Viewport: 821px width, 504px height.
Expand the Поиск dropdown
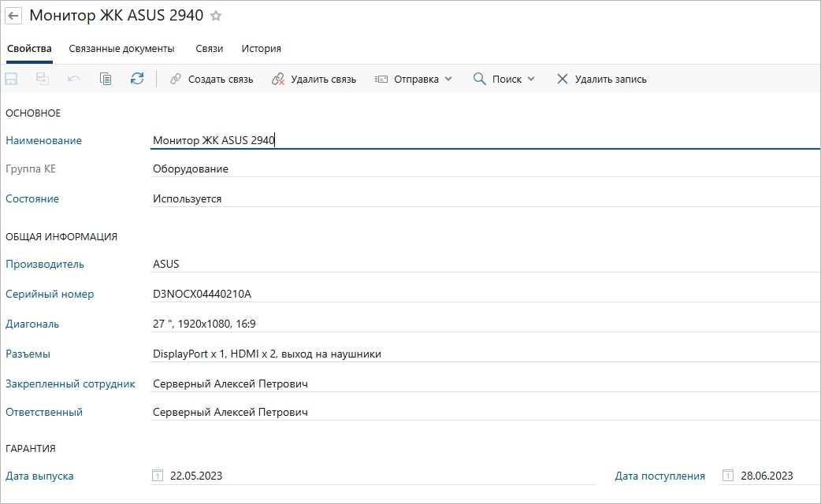504,79
